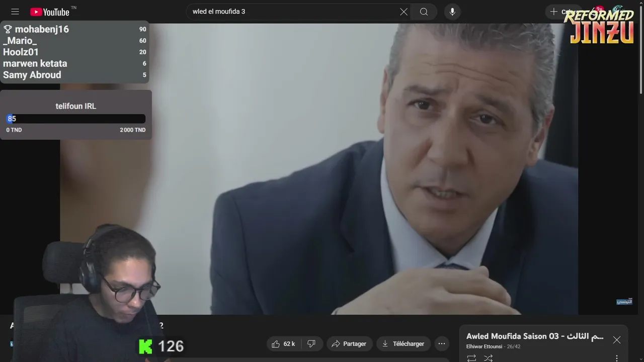Open the YouTube hamburger guide menu
Screen dimensions: 644x362
[15, 12]
